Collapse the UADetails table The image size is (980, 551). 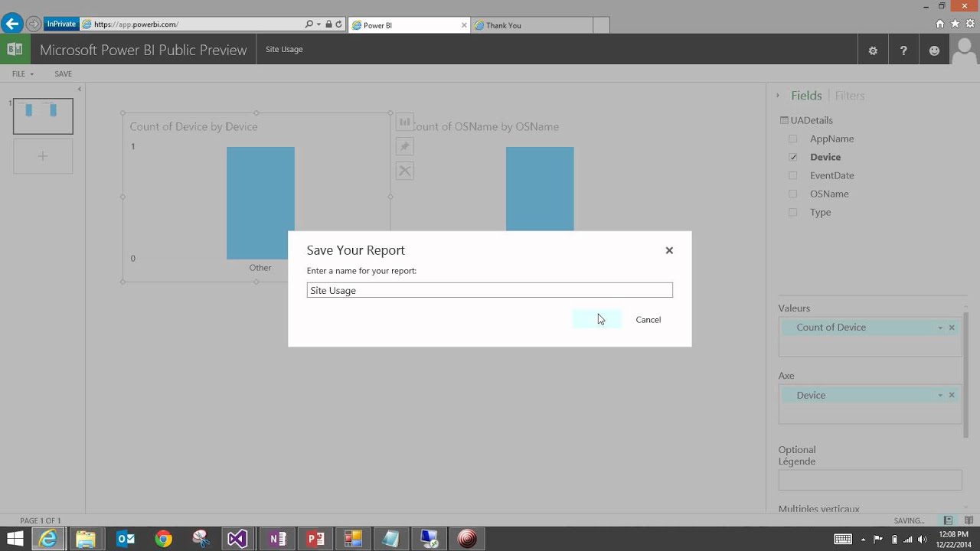tap(807, 120)
